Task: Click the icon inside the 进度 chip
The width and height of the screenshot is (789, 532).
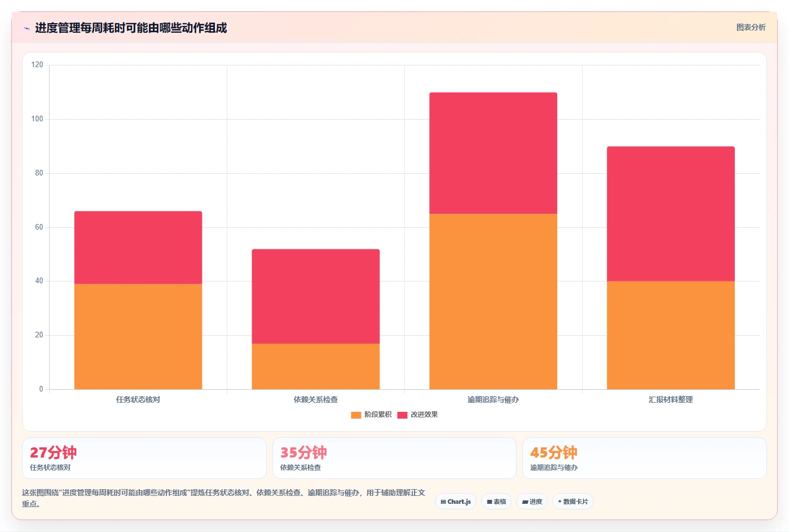Action: point(525,502)
